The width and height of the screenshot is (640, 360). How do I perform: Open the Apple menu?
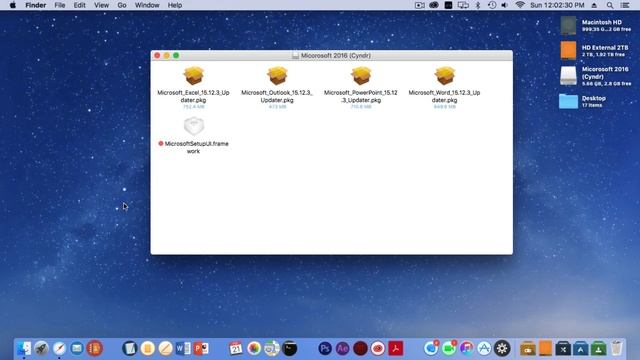tap(13, 5)
